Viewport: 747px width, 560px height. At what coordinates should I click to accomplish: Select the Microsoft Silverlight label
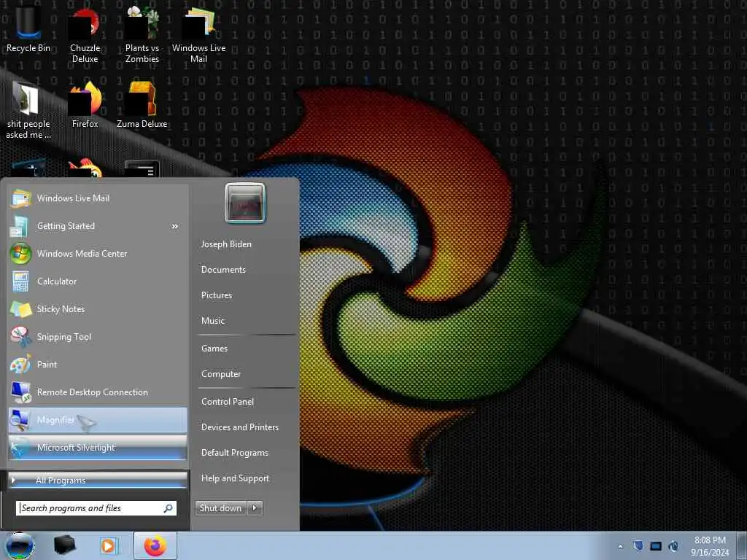[76, 448]
